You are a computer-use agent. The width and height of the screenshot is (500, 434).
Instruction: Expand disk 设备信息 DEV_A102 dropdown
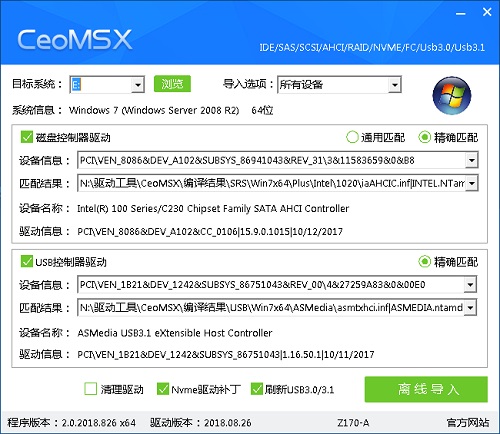pyautogui.click(x=471, y=160)
